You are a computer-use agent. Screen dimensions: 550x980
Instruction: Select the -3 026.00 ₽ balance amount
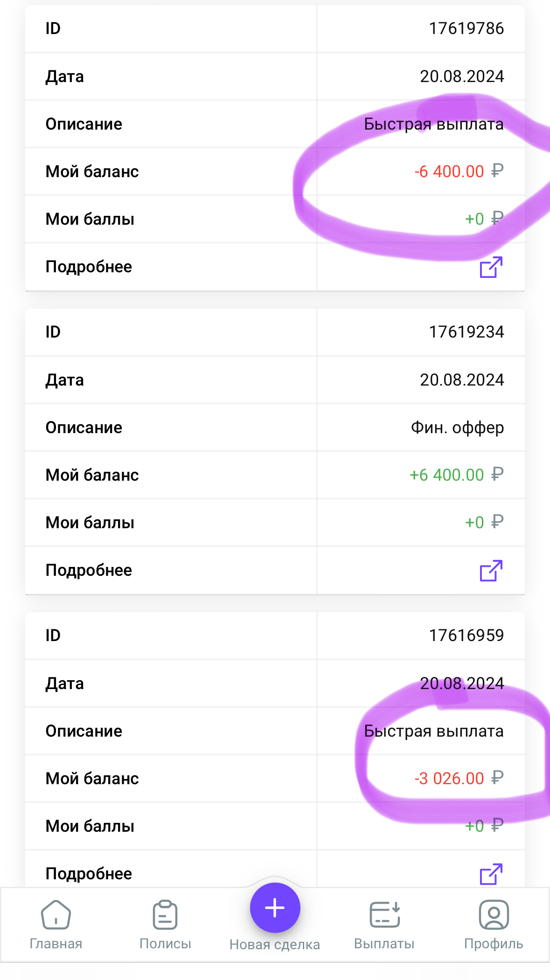[459, 779]
